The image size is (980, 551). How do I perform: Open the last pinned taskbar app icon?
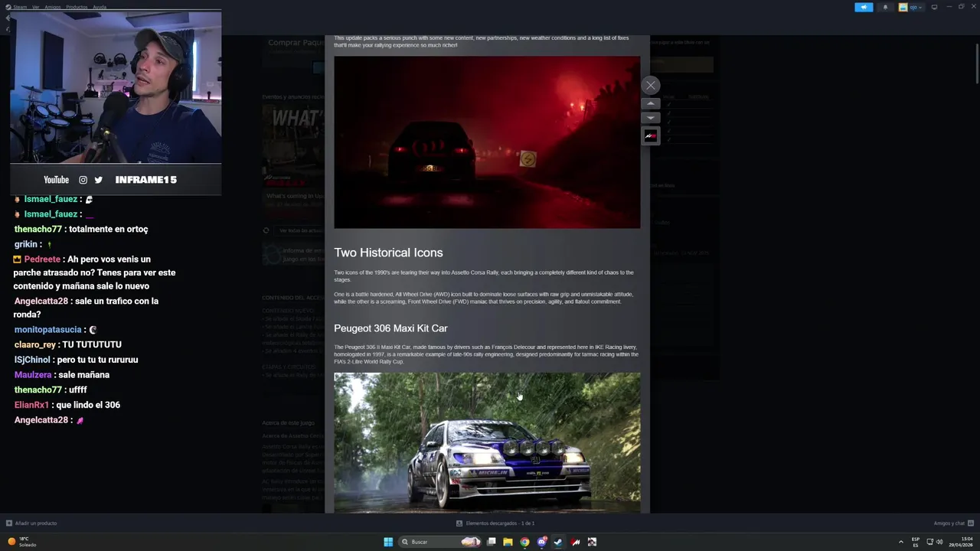[x=592, y=542]
